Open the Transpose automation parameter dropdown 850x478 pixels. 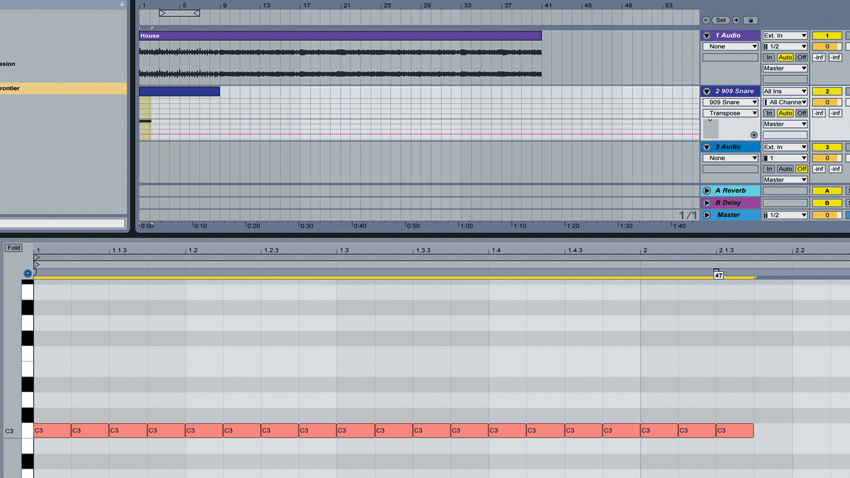[x=730, y=113]
